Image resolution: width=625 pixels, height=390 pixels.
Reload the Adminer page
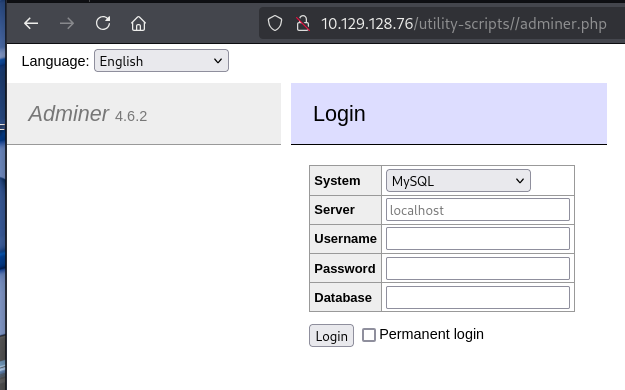pos(103,23)
